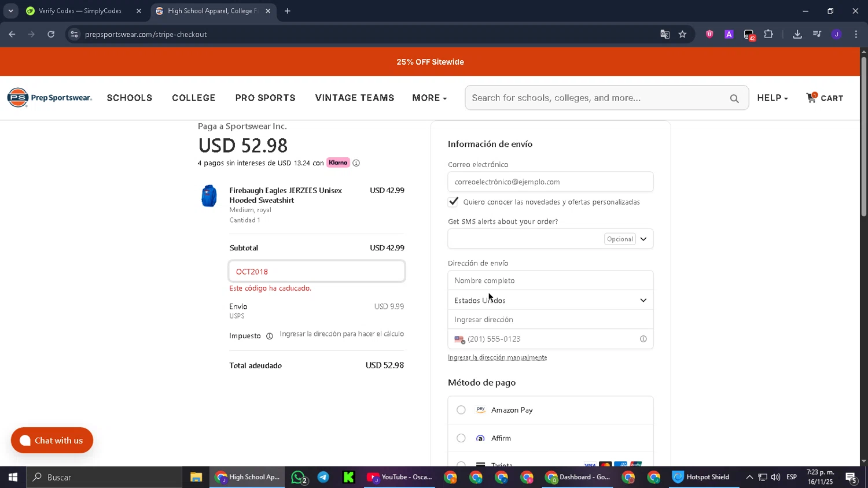Expand the HELP menu
Viewport: 868px width, 488px height.
773,98
